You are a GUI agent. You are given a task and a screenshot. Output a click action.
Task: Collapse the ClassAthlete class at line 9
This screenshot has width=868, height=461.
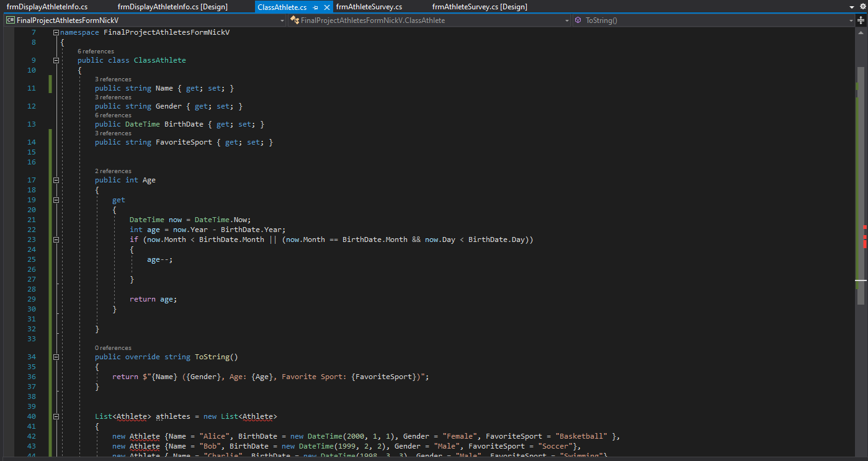click(x=56, y=60)
